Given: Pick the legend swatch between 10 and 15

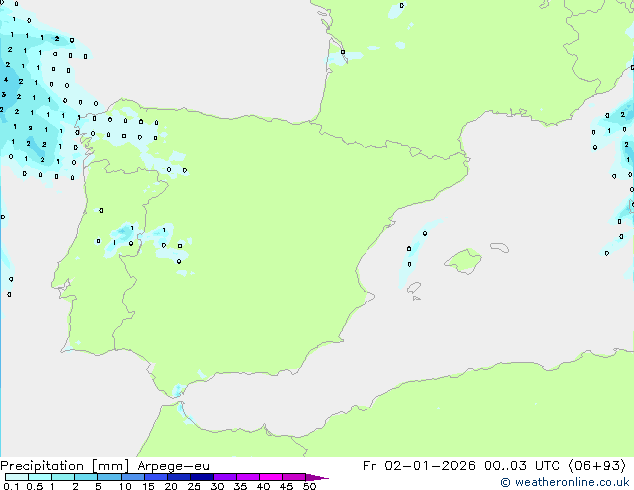Looking at the screenshot, I should 133,477.
